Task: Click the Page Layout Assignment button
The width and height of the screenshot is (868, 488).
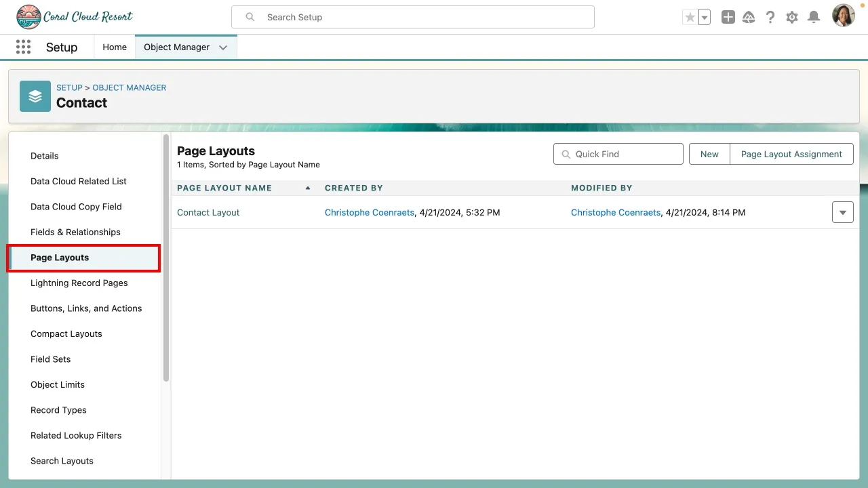Action: [791, 154]
